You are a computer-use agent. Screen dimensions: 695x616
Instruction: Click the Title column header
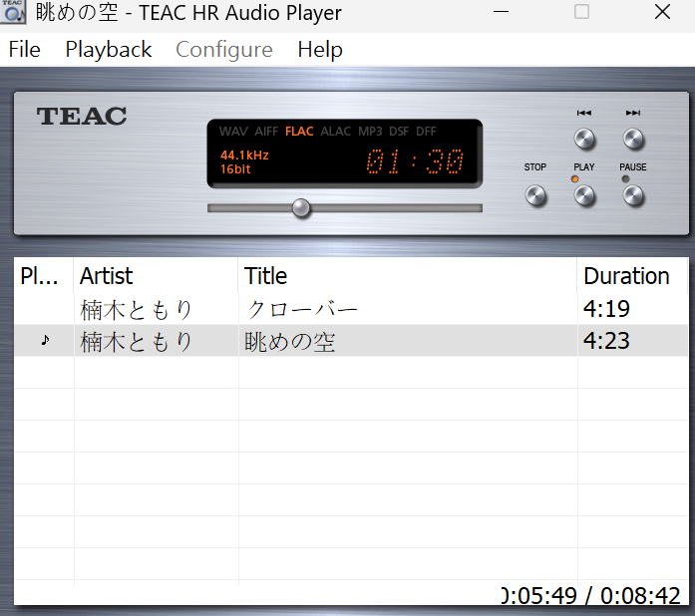tap(408, 276)
